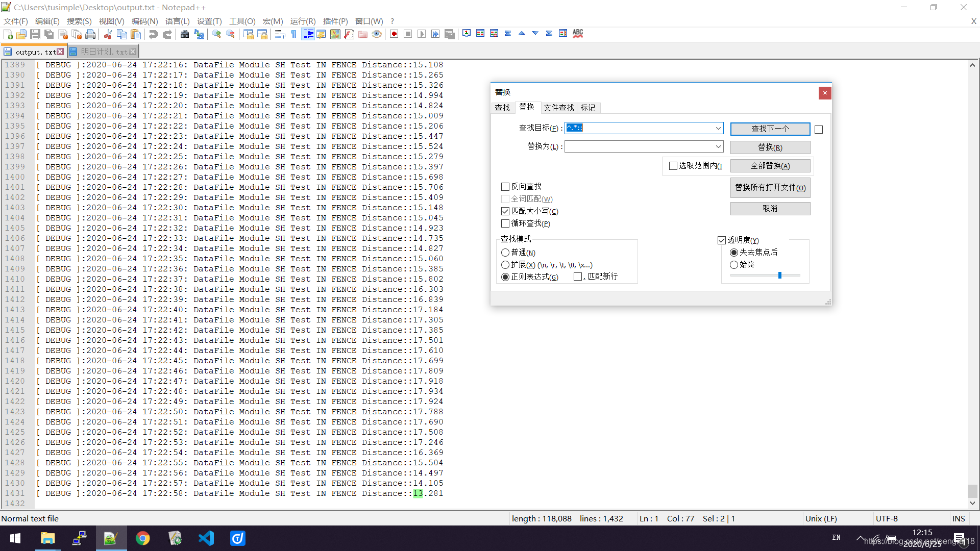This screenshot has height=551, width=980.
Task: Expand the 查找目标 history dropdown
Action: 718,128
